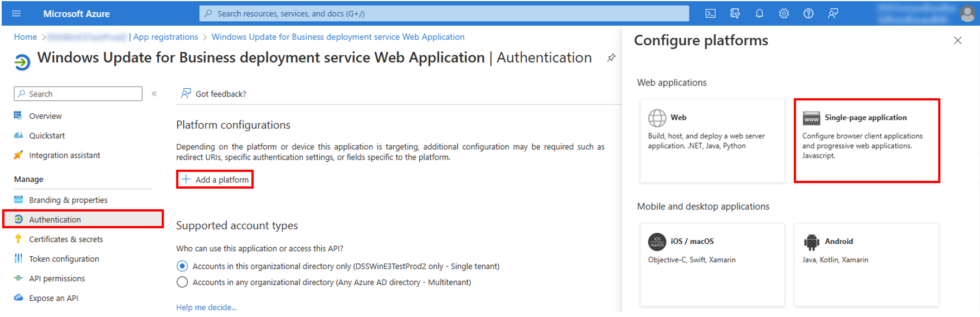This screenshot has height=317, width=980.
Task: Click the Supported account types heading
Action: tap(237, 225)
